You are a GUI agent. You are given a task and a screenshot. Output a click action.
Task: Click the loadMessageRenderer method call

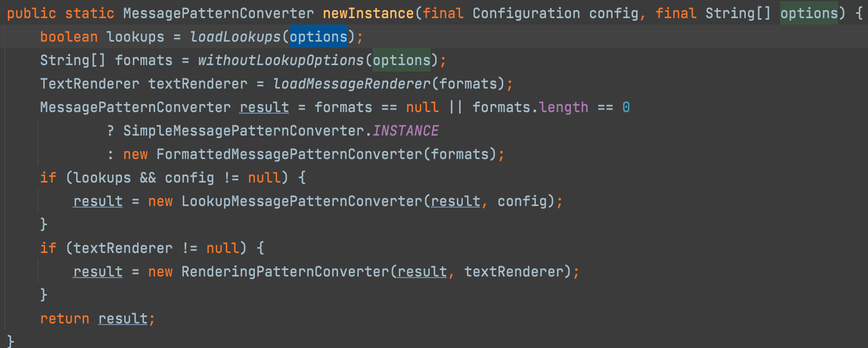(x=351, y=84)
